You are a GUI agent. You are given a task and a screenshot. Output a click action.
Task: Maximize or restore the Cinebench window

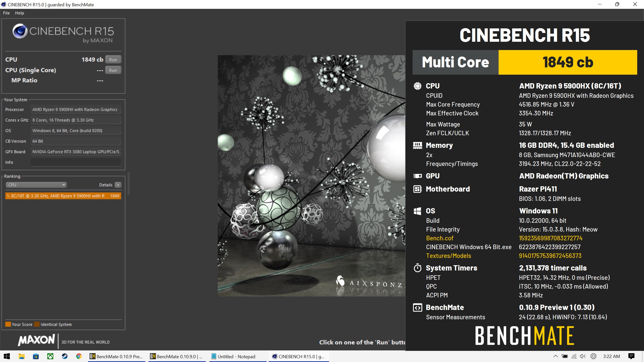pos(617,4)
